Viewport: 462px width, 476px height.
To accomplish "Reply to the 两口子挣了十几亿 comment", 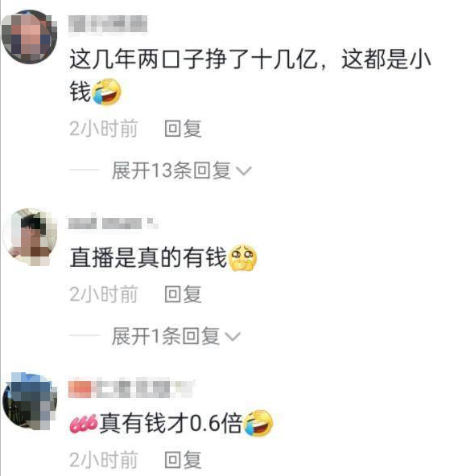I will pos(183,129).
